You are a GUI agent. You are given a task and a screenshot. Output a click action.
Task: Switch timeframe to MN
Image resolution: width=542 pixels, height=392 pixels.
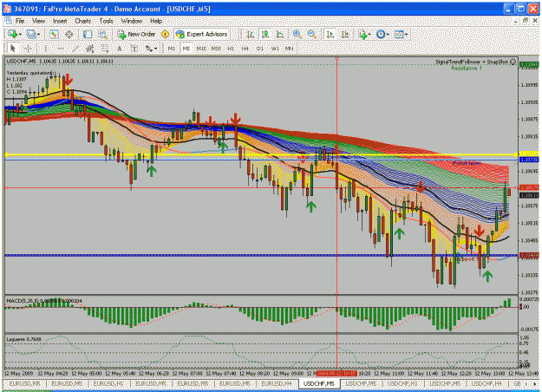point(290,49)
